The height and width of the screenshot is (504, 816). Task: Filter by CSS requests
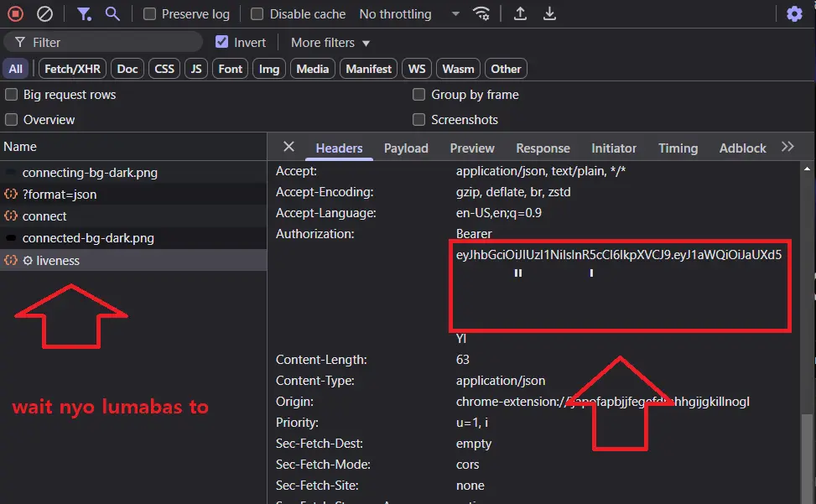[x=164, y=69]
